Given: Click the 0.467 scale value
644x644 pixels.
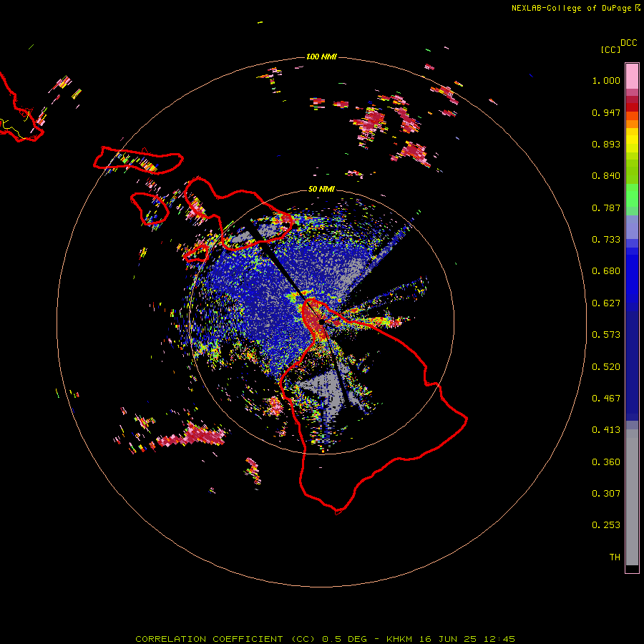Looking at the screenshot, I should tap(606, 399).
